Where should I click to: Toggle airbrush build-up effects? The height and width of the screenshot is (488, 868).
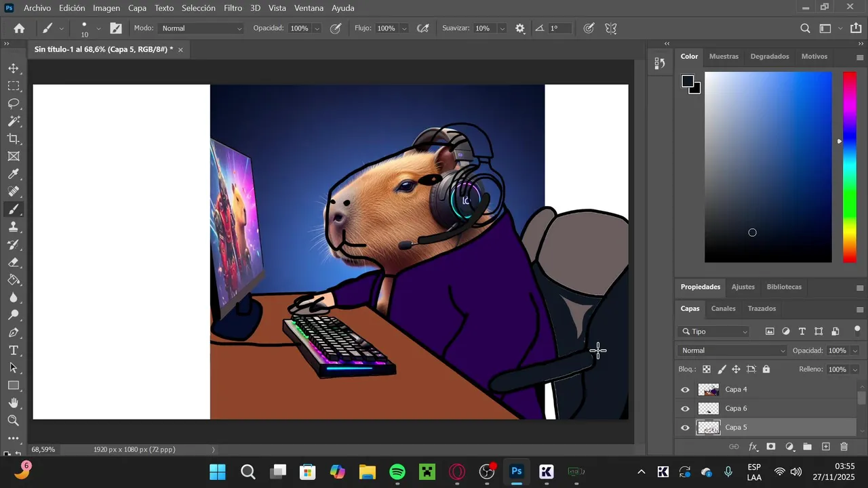pyautogui.click(x=423, y=28)
